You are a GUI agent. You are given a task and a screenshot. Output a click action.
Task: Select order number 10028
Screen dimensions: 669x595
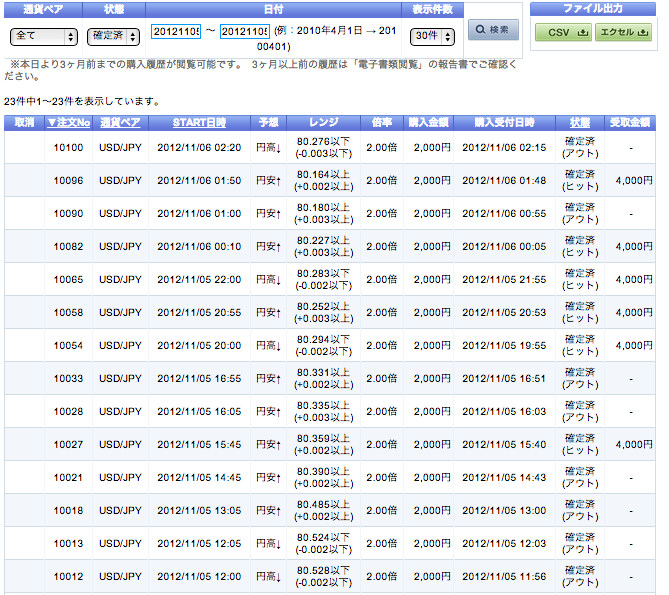tap(68, 412)
